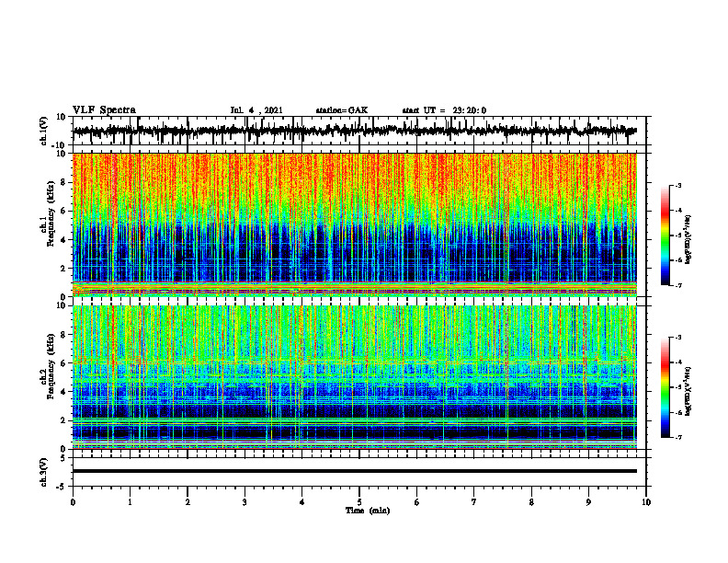
Task: Select the date text "Jul 4, 2021"
Action: click(256, 110)
